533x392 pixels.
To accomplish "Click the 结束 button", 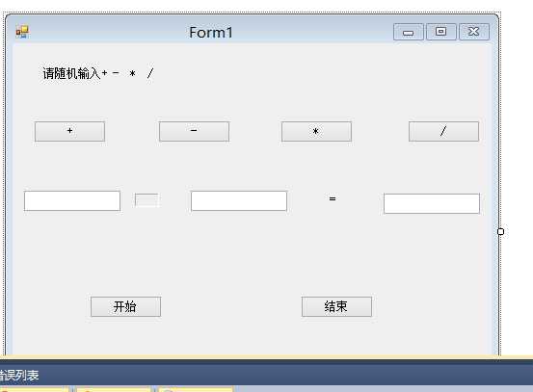I will pyautogui.click(x=336, y=306).
